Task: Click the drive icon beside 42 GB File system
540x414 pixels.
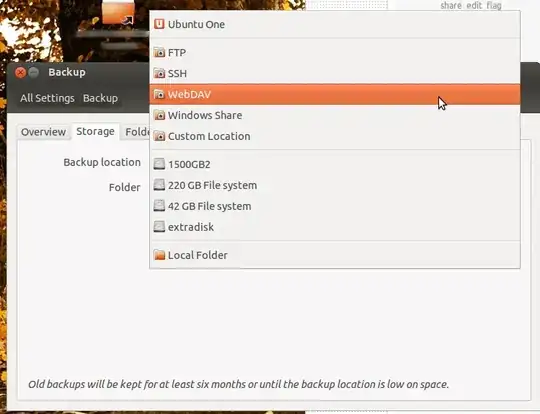Action: [x=159, y=206]
